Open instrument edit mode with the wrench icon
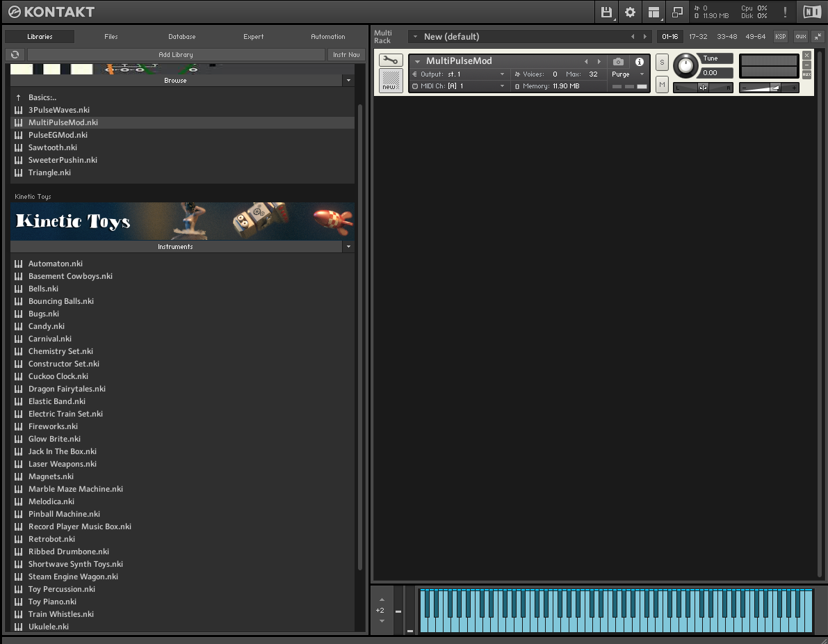Screen dimensions: 828x644 [391, 61]
